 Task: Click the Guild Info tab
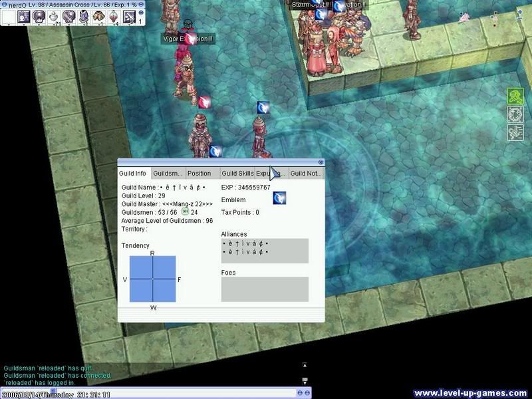133,174
